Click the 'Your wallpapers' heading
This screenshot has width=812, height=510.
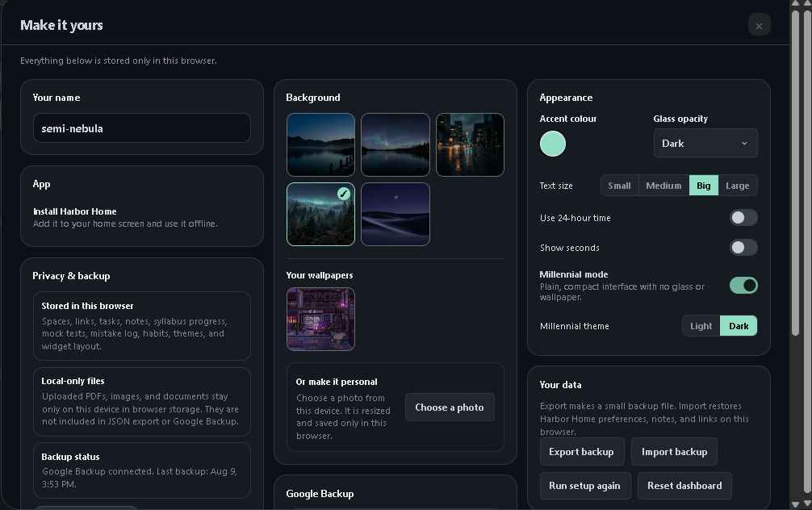320,275
